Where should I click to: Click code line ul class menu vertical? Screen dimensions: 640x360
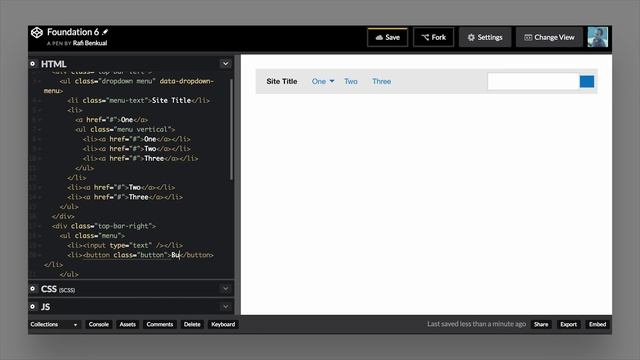click(125, 129)
